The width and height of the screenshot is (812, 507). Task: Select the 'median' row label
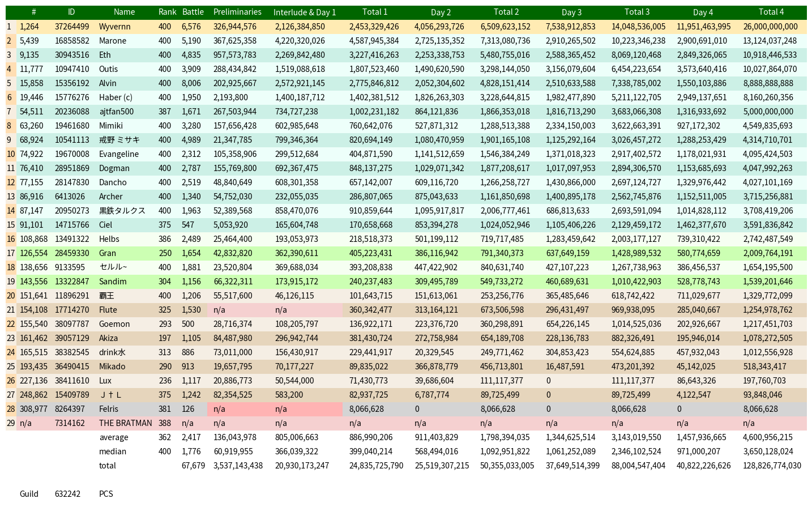pyautogui.click(x=113, y=451)
